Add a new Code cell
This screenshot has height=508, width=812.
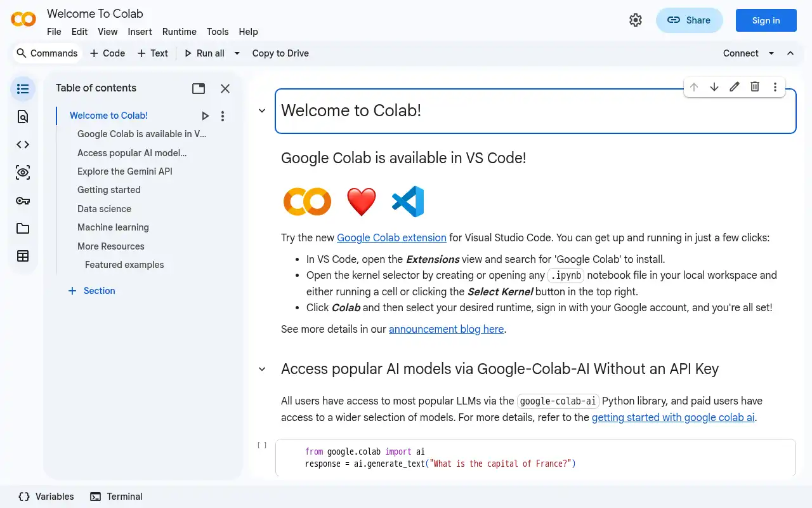(x=107, y=53)
